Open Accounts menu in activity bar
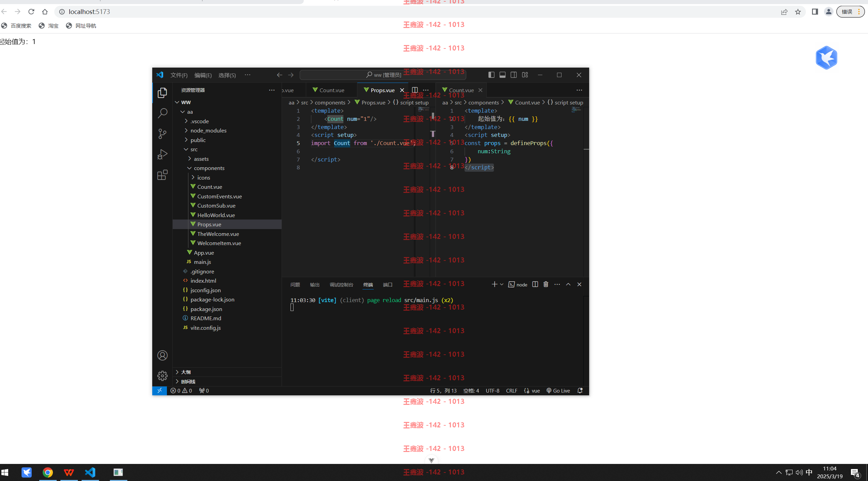Screen dimensions: 868x481 (162, 355)
